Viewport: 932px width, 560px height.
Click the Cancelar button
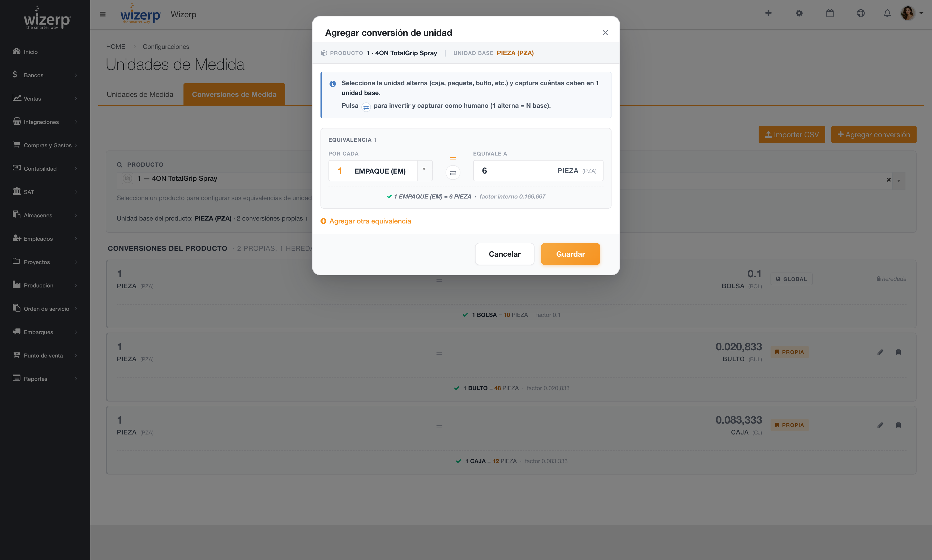(x=504, y=254)
